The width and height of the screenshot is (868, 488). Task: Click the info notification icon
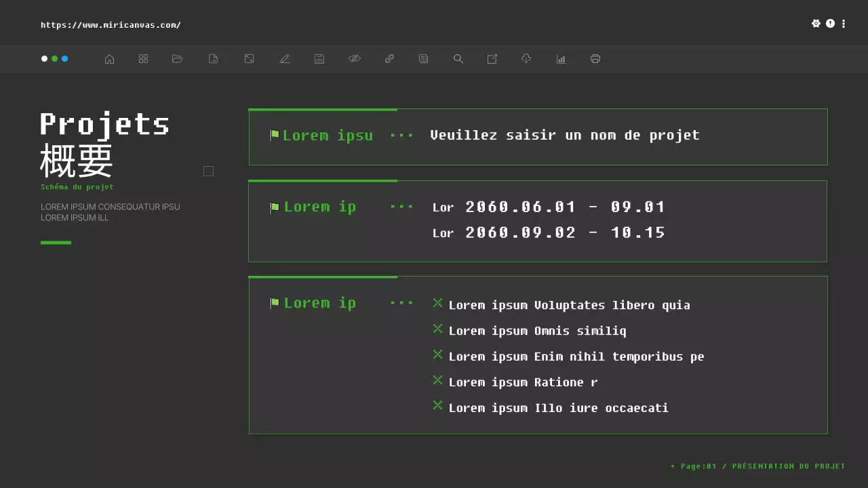[x=830, y=23]
